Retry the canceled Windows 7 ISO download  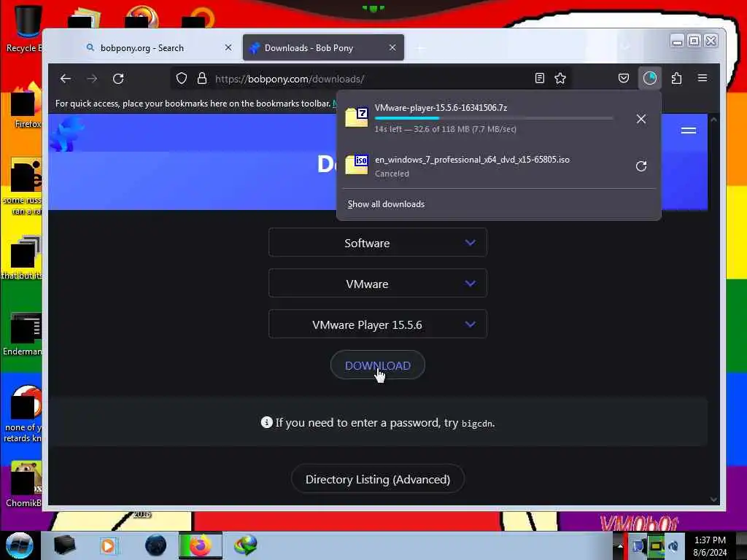641,166
